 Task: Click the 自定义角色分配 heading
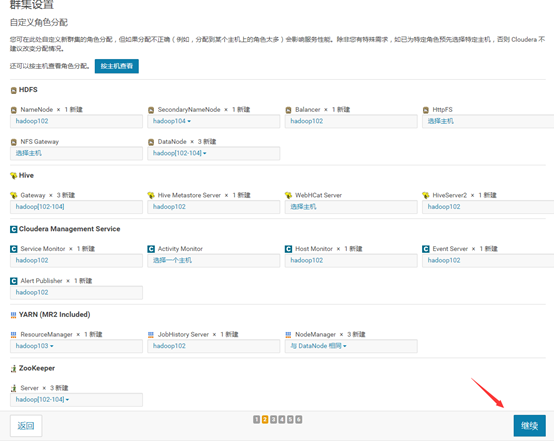(39, 23)
